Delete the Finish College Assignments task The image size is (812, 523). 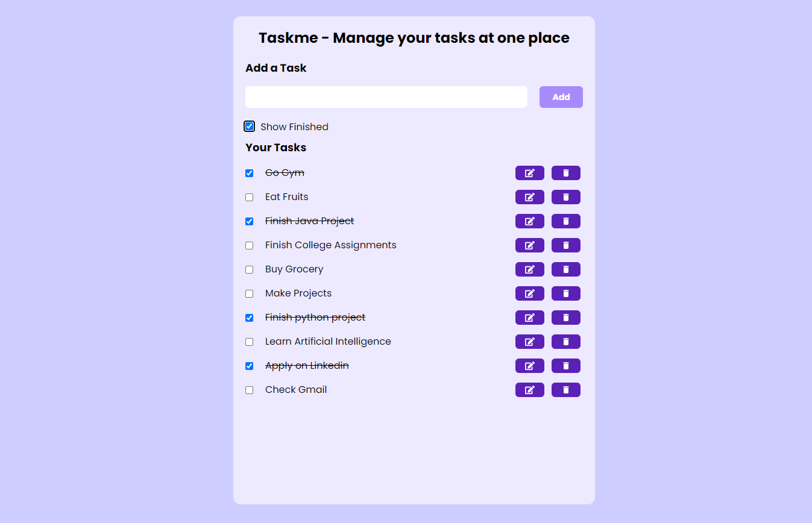point(566,245)
